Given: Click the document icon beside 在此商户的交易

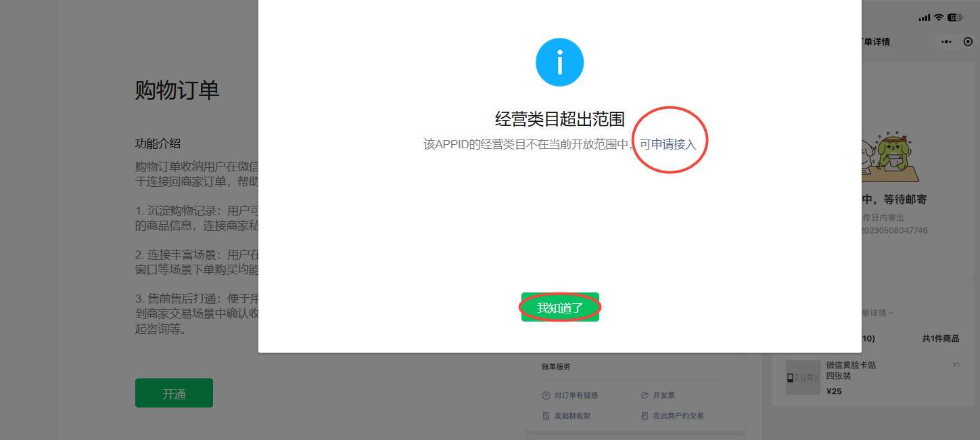Looking at the screenshot, I should (x=644, y=416).
